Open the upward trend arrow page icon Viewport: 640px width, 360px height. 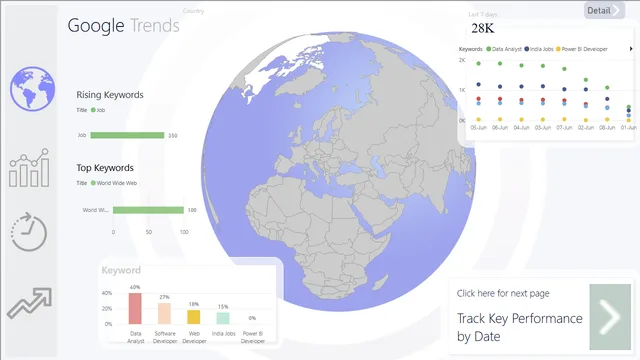pos(29,303)
